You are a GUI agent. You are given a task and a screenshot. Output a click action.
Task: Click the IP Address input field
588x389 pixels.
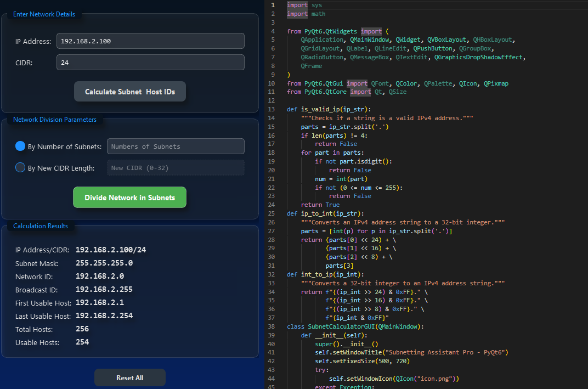(x=150, y=41)
